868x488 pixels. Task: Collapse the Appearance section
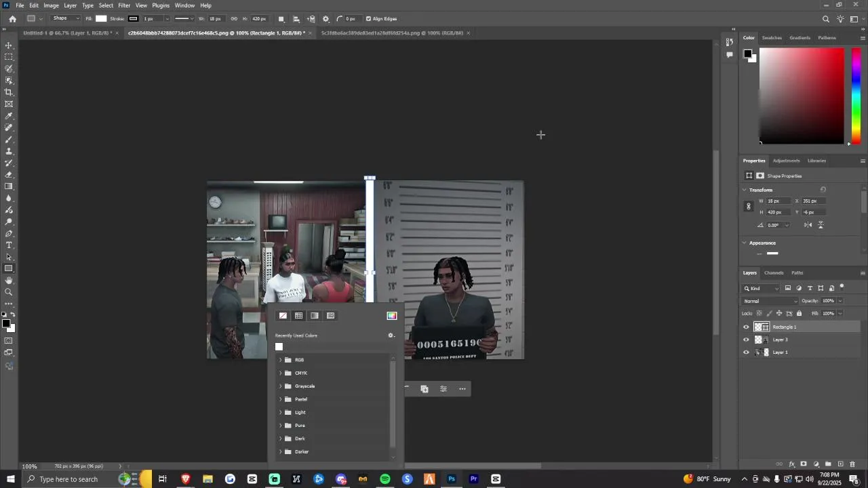pos(745,243)
